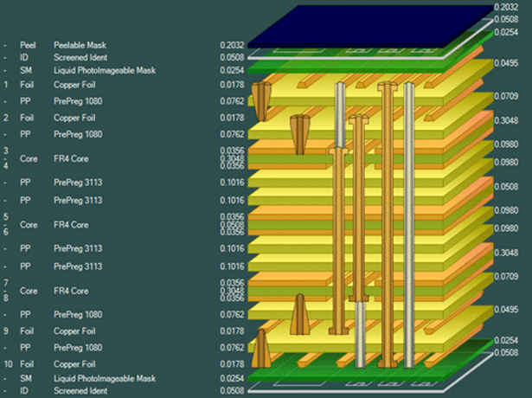Viewport: 532px width, 398px height.
Task: Click layer number 3 in the list
Action: tap(6, 151)
